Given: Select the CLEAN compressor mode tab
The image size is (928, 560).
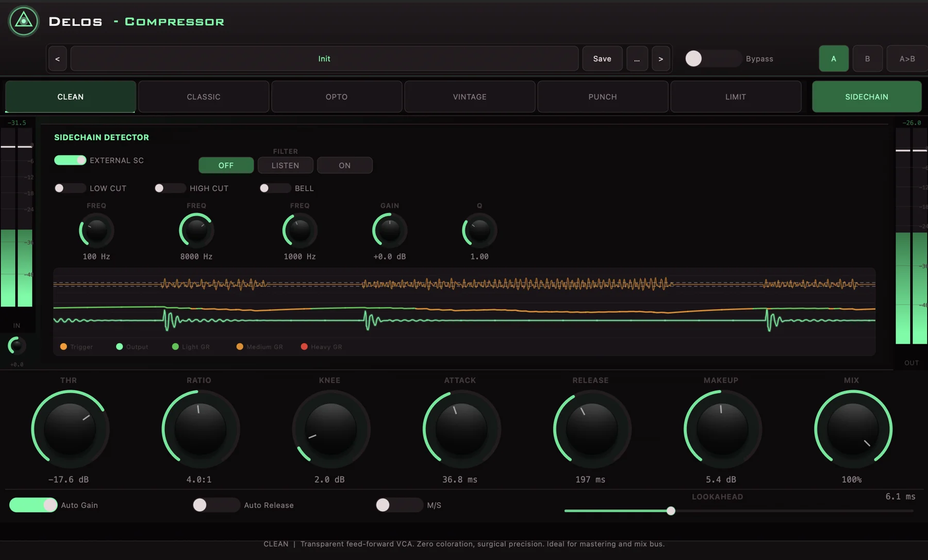Looking at the screenshot, I should (x=71, y=97).
